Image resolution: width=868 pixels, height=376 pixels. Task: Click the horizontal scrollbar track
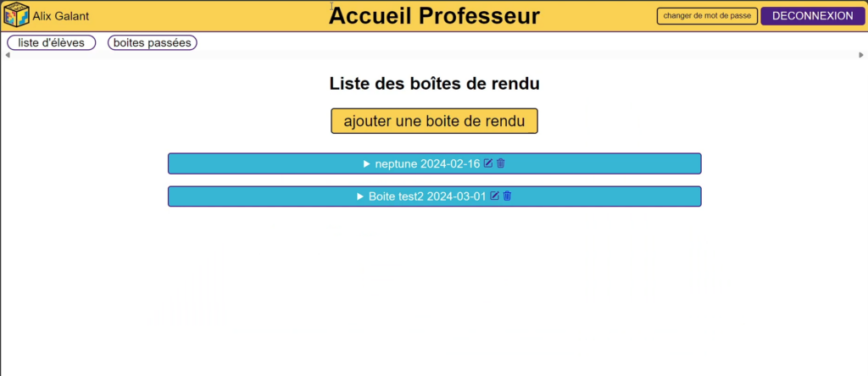coord(434,55)
